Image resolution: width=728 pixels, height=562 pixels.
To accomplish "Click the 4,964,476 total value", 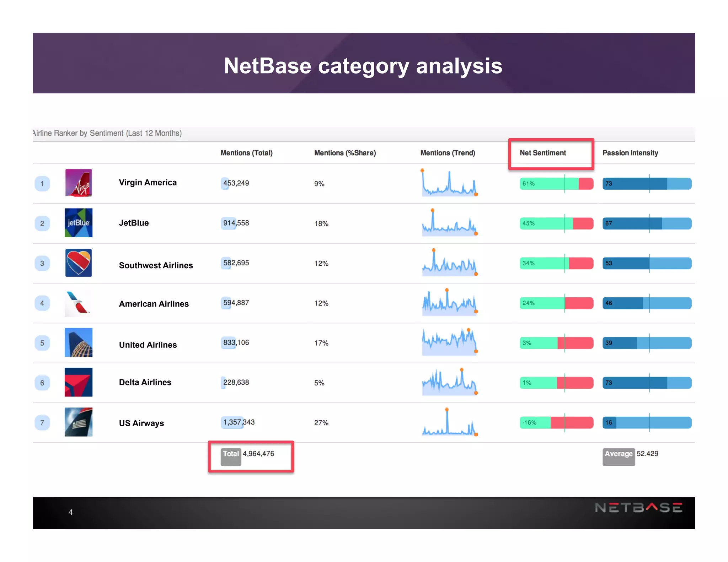I will click(x=258, y=454).
